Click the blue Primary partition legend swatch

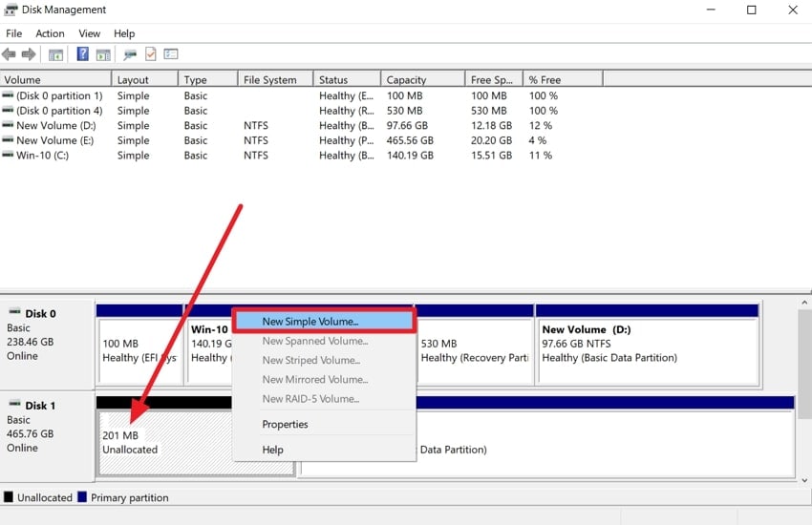82,497
